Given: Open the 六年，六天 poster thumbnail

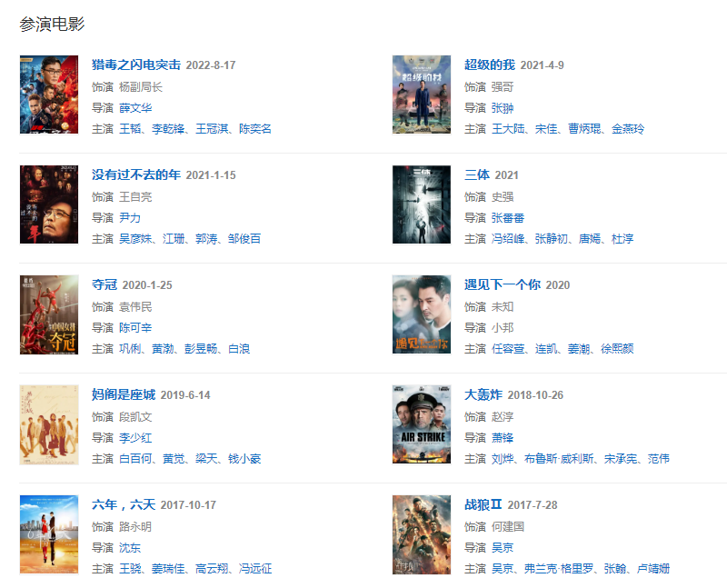Looking at the screenshot, I should pos(49,534).
